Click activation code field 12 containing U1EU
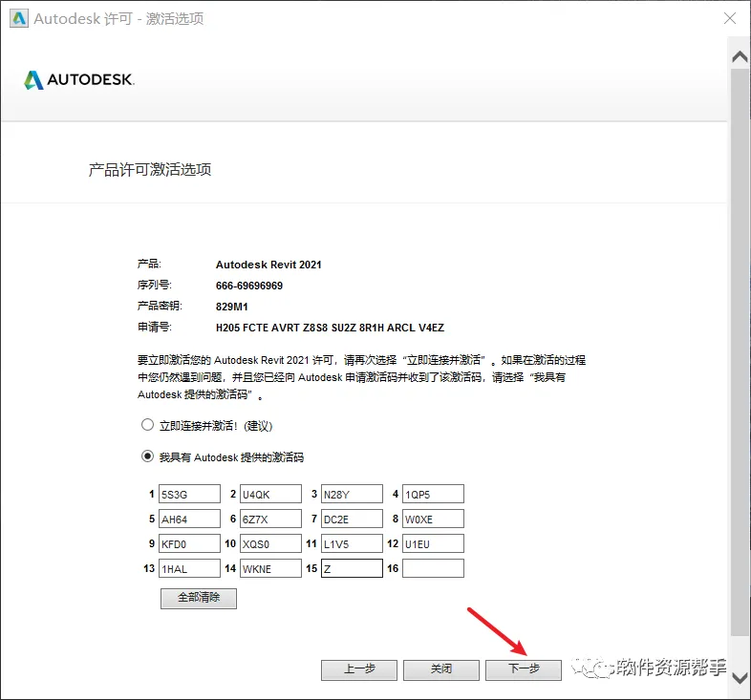 (433, 544)
